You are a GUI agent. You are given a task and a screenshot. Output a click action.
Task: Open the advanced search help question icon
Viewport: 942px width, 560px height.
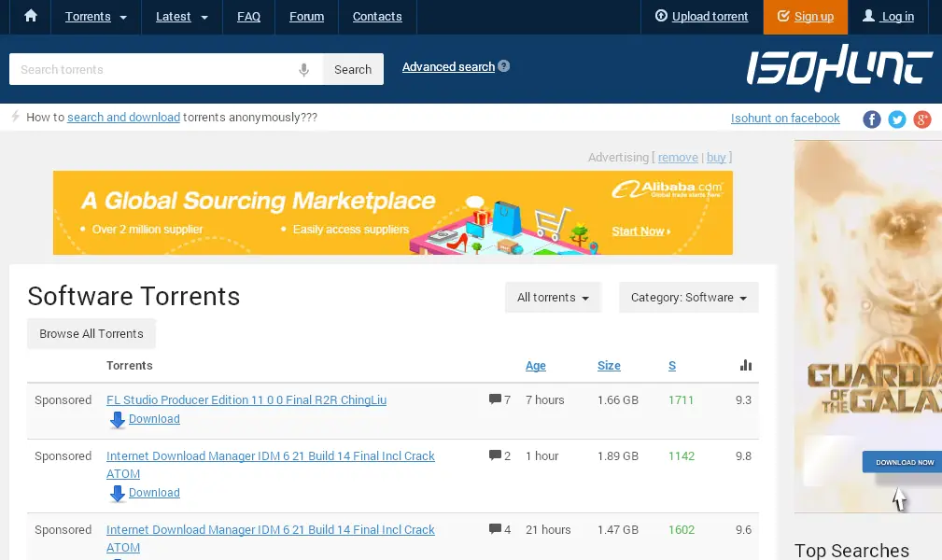(504, 66)
